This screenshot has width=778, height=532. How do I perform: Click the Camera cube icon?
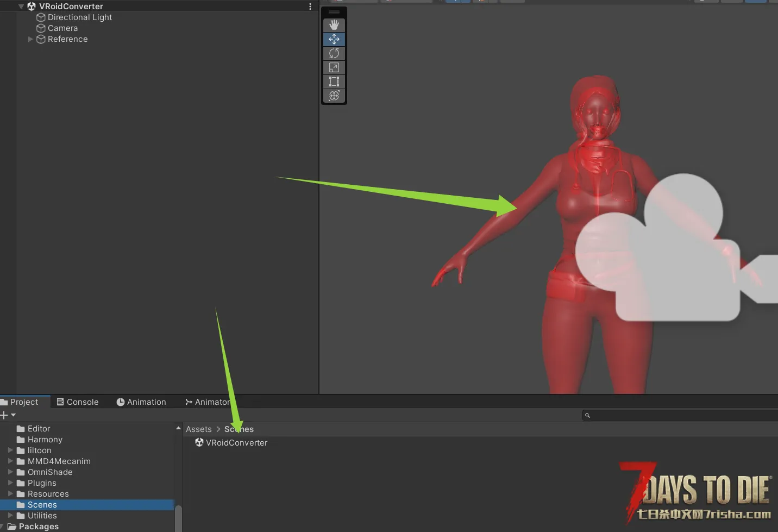pyautogui.click(x=41, y=28)
